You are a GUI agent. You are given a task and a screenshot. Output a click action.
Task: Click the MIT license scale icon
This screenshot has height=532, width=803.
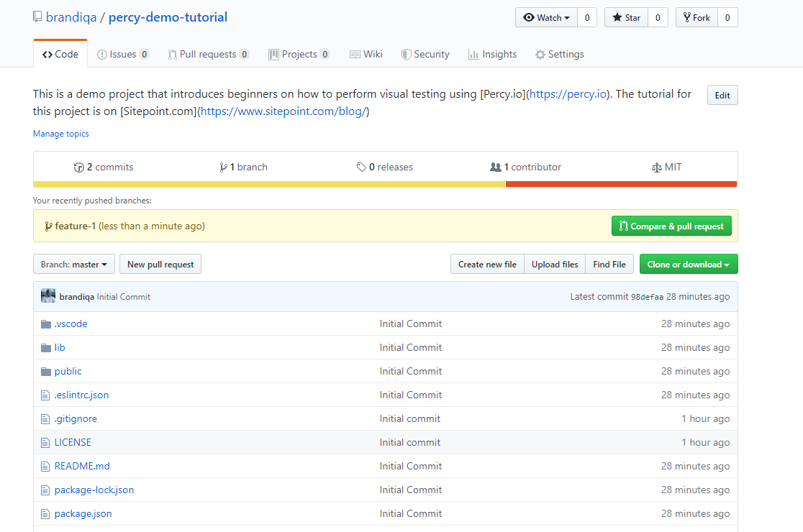tap(655, 167)
